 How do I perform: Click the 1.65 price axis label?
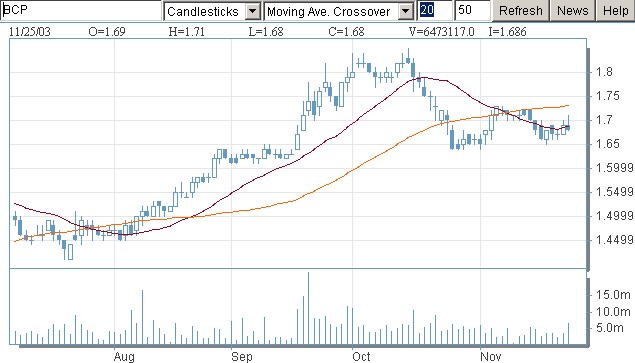[607, 144]
